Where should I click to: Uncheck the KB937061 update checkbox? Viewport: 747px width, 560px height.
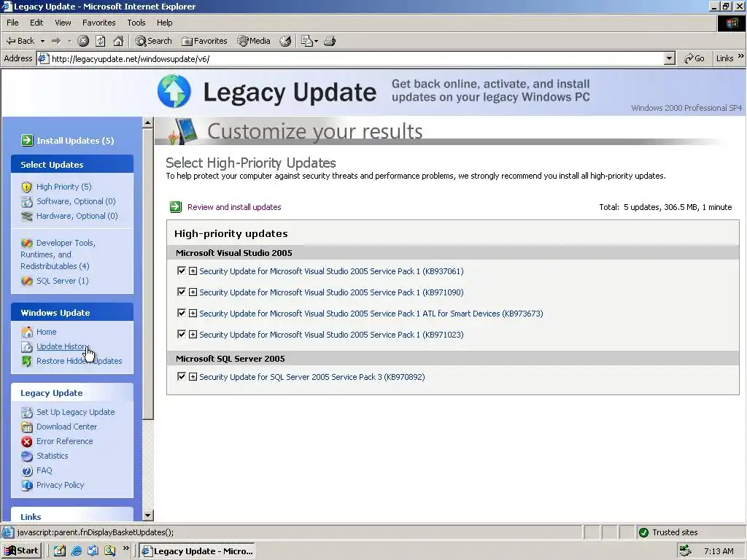(181, 271)
